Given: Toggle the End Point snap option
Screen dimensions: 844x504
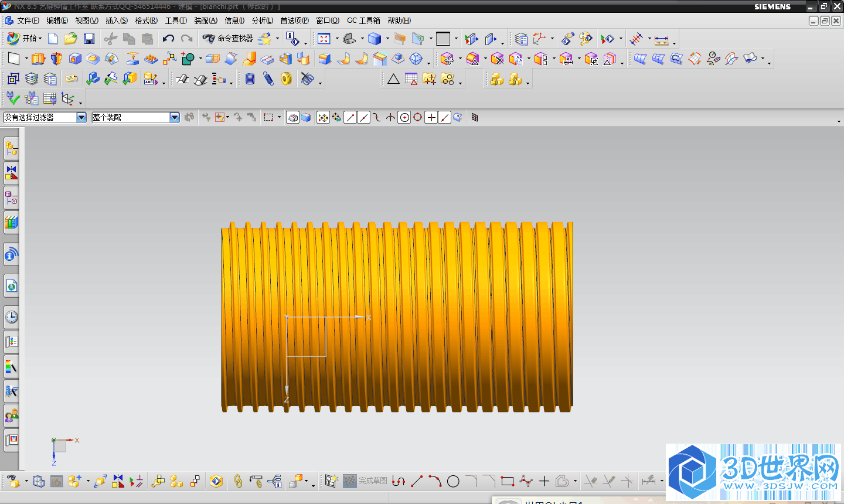Looking at the screenshot, I should pos(350,117).
